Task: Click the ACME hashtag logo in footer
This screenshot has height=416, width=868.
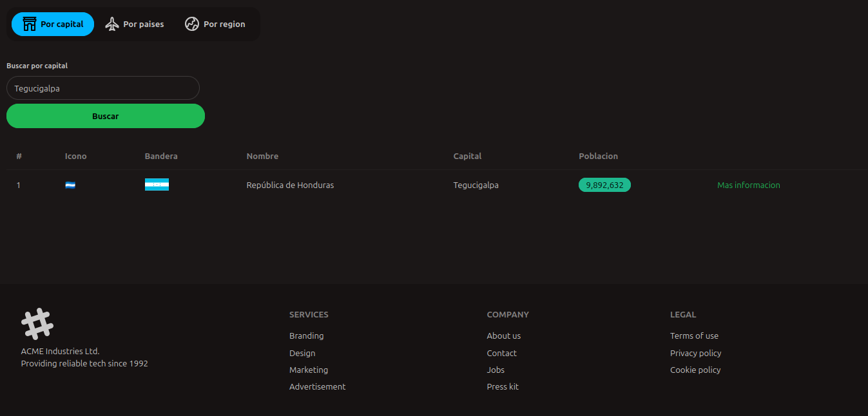Action: [37, 324]
